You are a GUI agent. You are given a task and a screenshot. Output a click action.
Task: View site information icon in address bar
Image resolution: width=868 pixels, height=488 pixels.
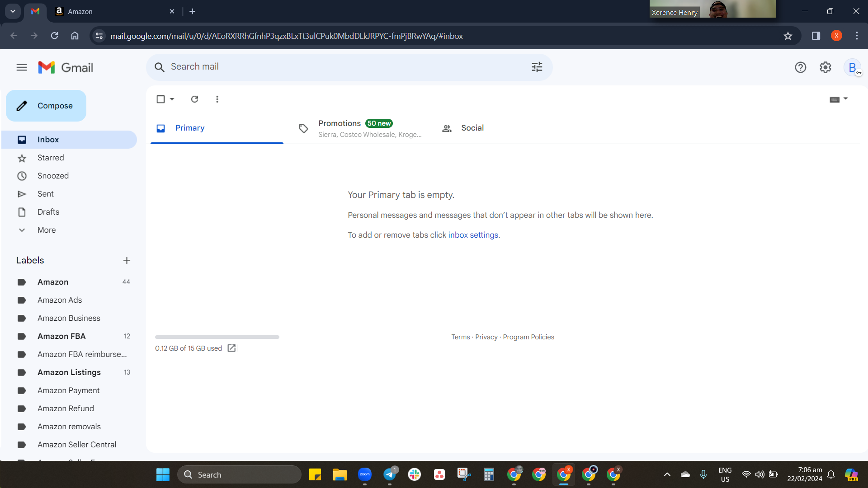point(99,36)
